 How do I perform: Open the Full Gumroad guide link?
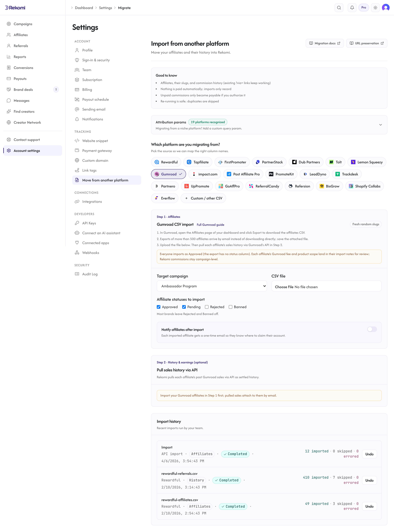[210, 225]
